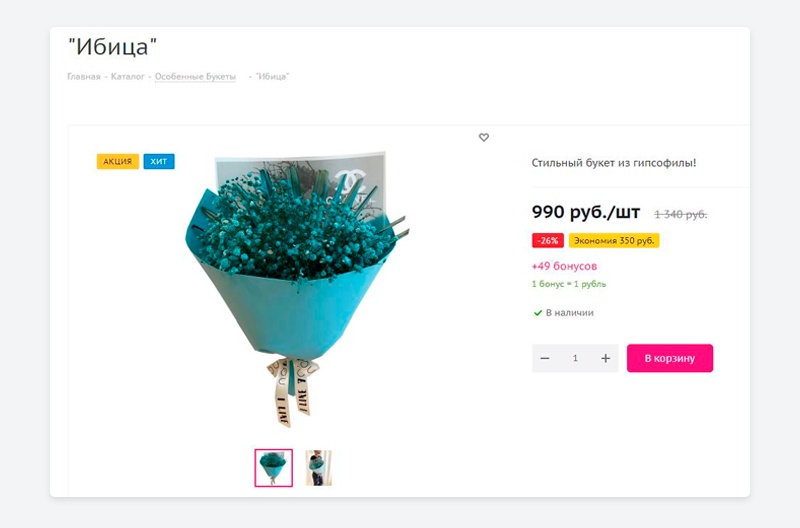Click the "Ибица" breadcrumb item

[272, 77]
